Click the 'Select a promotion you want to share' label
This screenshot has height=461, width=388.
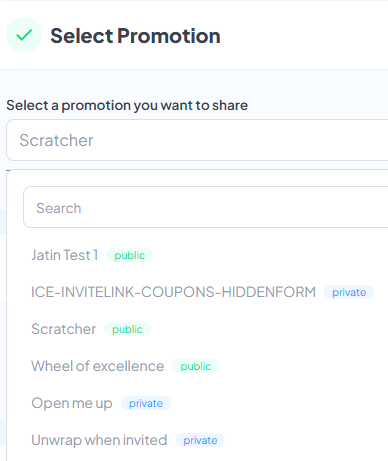pos(127,105)
